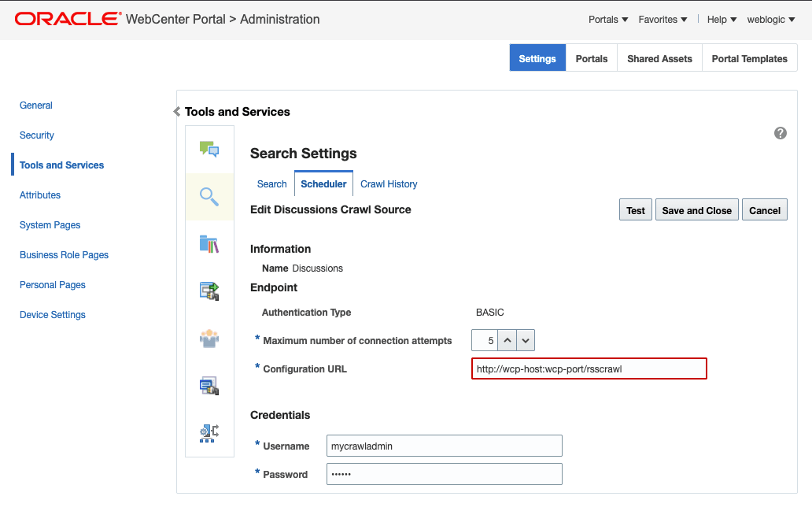Select Tools and Services in sidebar

61,165
